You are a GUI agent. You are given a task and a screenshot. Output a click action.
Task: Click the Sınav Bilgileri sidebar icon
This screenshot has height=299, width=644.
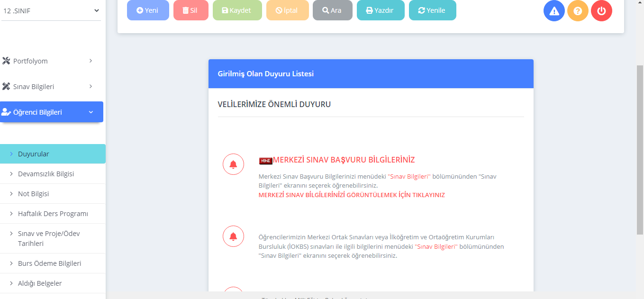pos(6,86)
